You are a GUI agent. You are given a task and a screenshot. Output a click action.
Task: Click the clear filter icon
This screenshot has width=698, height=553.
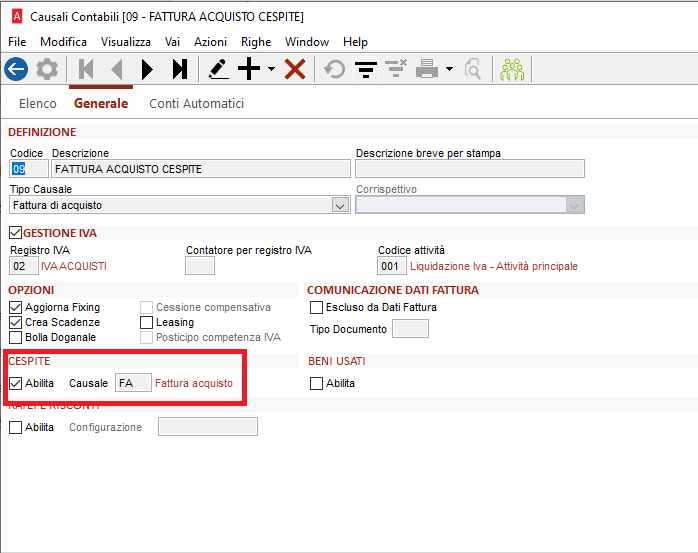(x=396, y=69)
